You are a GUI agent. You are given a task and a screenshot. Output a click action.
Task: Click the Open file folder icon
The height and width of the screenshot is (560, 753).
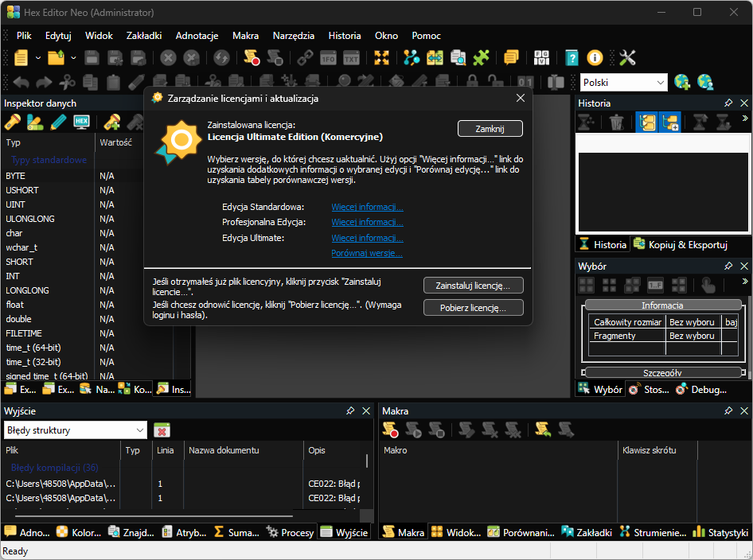pos(56,58)
